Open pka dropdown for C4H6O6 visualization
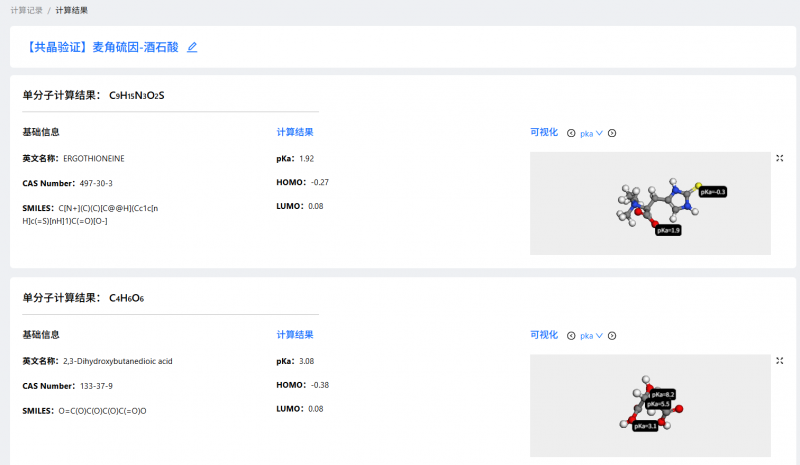 coord(591,336)
